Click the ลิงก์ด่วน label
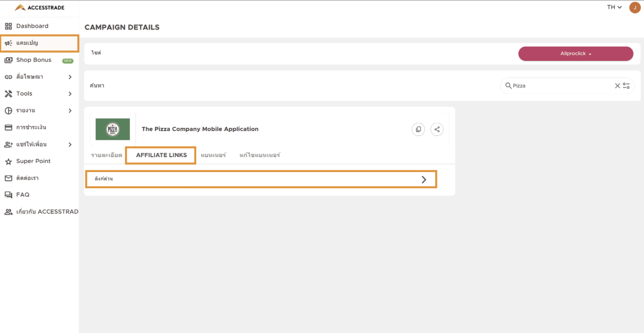The image size is (644, 333). (x=104, y=179)
